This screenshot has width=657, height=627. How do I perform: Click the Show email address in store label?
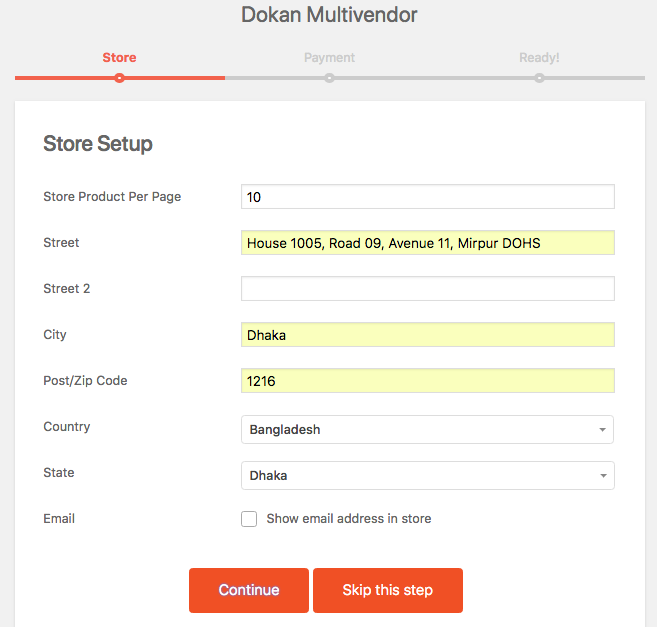(349, 519)
